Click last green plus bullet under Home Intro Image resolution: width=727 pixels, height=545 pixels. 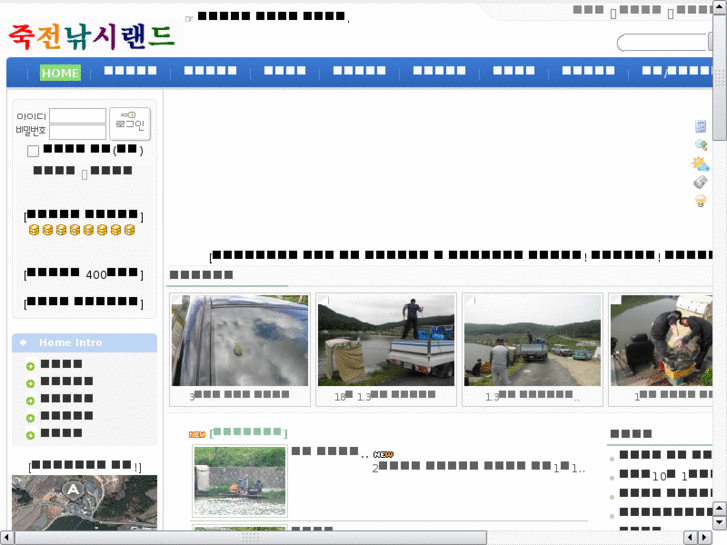(30, 435)
